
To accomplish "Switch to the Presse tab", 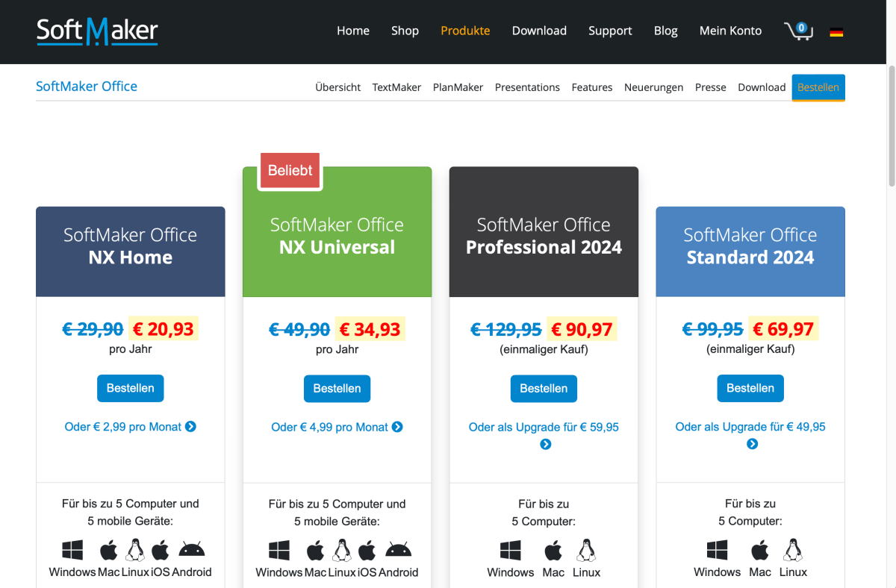I will tap(711, 87).
